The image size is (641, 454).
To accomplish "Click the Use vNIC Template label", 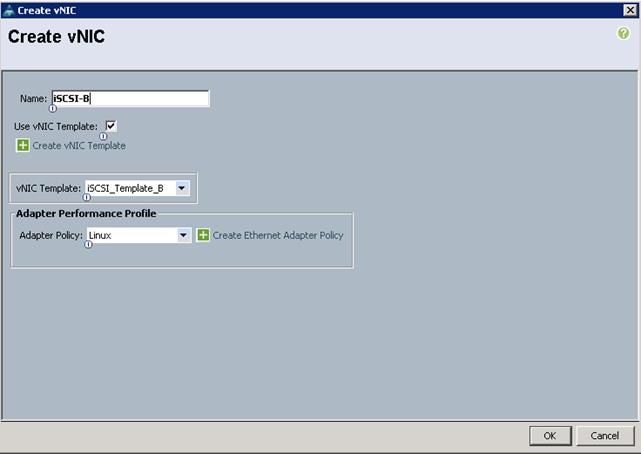I will [x=56, y=126].
